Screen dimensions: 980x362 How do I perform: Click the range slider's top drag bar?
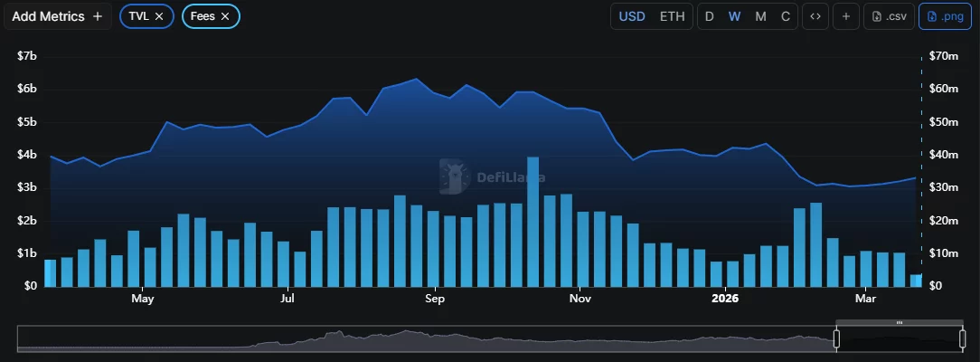899,322
